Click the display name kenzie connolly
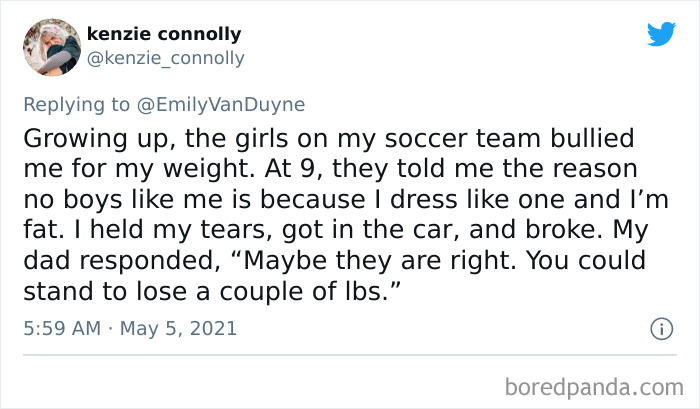700x409 pixels. 164,34
